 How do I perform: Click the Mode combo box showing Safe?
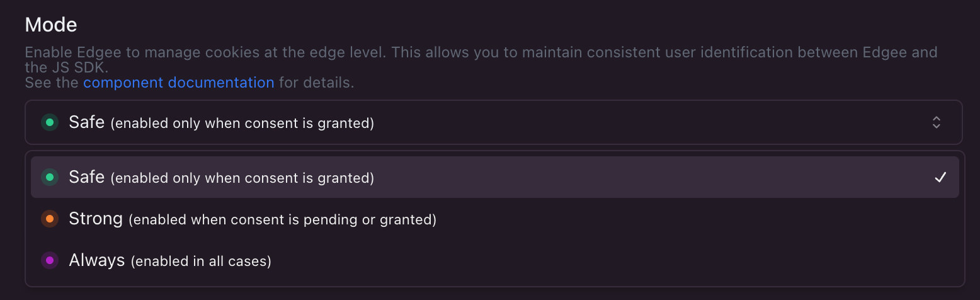click(x=493, y=122)
